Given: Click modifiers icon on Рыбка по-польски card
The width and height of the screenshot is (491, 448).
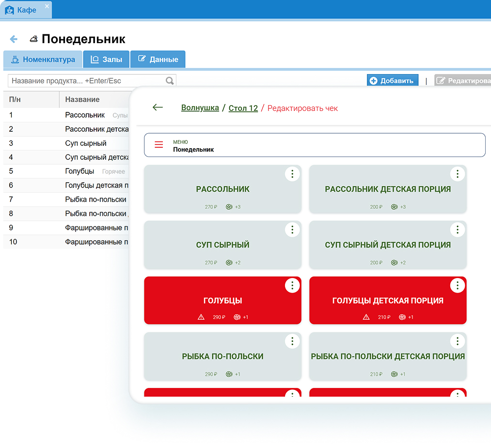Looking at the screenshot, I should point(229,374).
